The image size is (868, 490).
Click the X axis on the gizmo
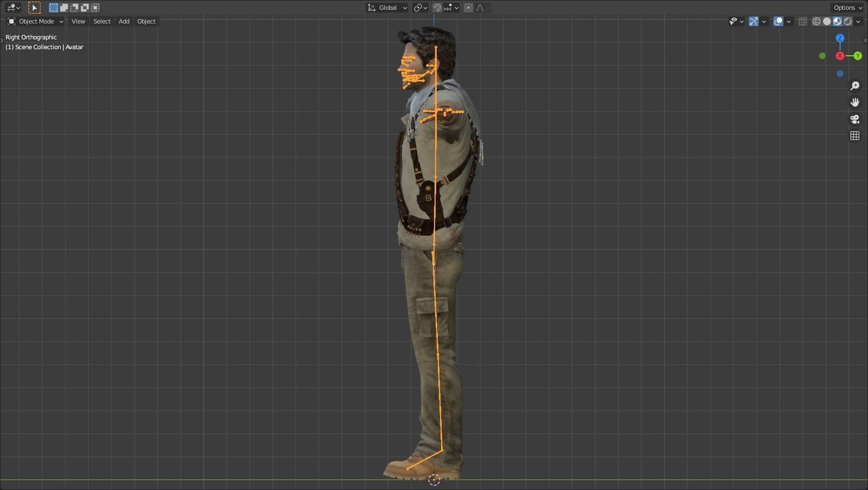840,56
